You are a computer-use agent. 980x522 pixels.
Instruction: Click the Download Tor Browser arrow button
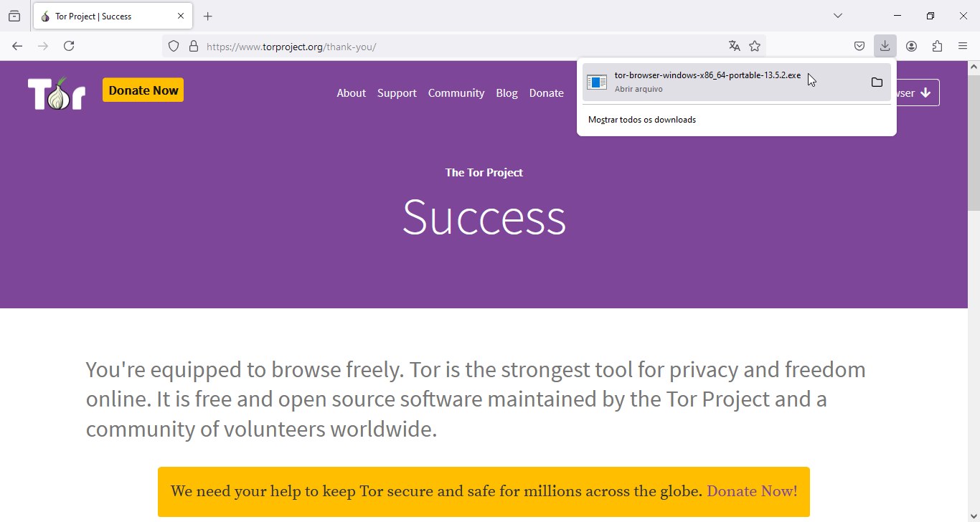(x=918, y=92)
